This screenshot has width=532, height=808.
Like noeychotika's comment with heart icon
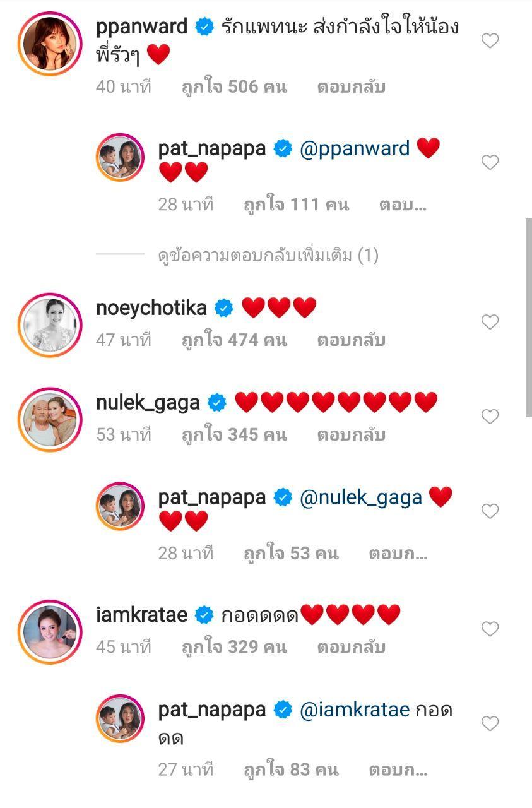click(x=490, y=323)
